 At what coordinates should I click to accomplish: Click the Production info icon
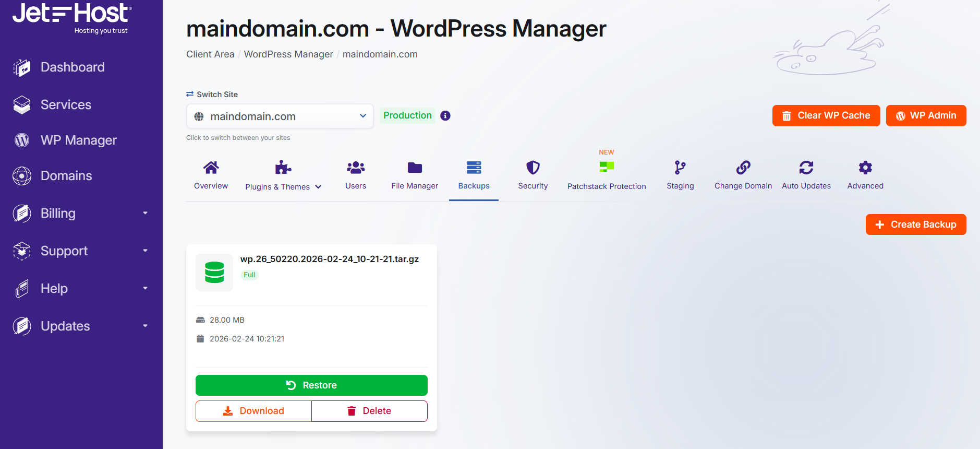pyautogui.click(x=445, y=116)
